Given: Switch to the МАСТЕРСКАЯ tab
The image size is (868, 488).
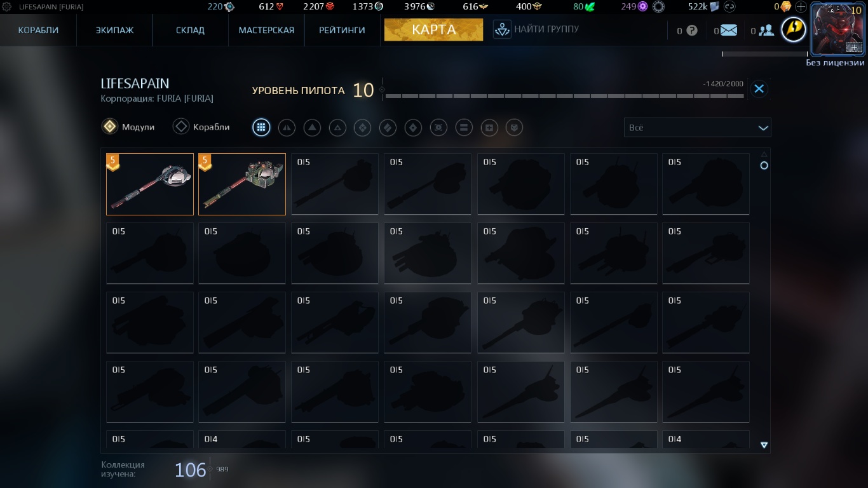Looking at the screenshot, I should coord(266,30).
